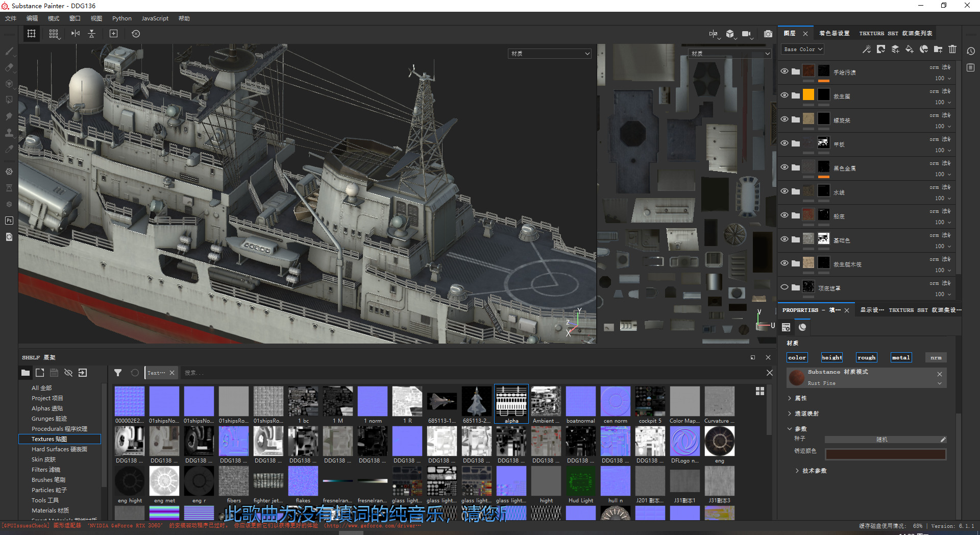Add a new fill layer
The height and width of the screenshot is (535, 980).
pos(910,50)
